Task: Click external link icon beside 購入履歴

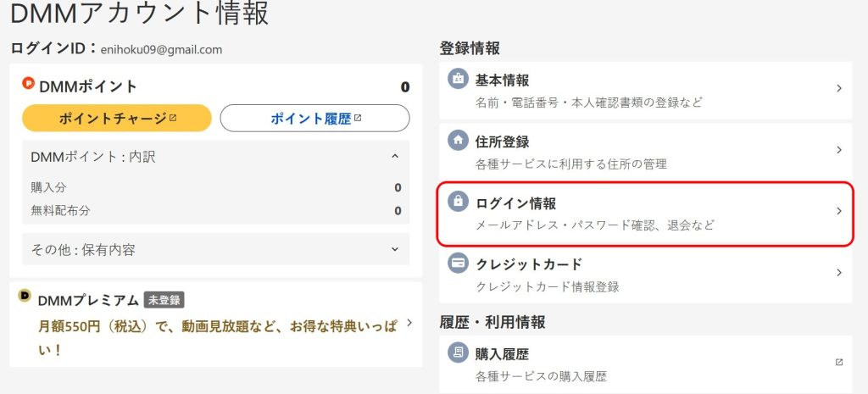Action: coord(839,362)
